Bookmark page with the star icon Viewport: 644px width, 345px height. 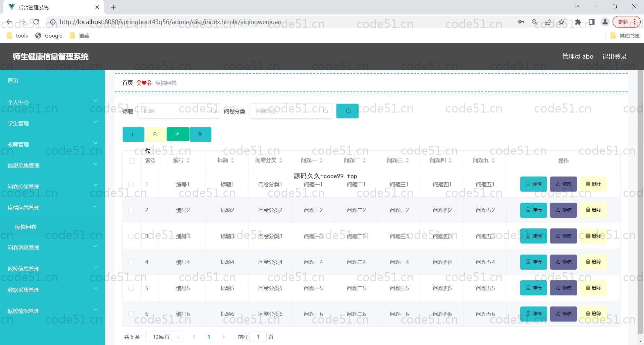tap(561, 22)
